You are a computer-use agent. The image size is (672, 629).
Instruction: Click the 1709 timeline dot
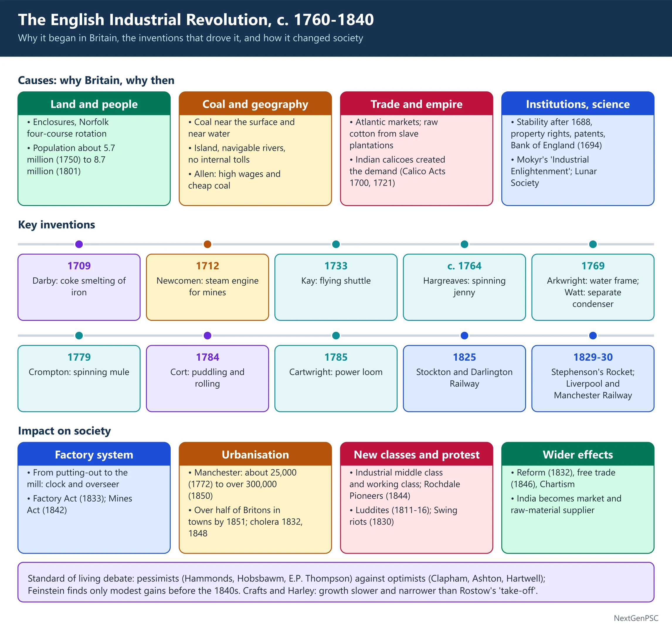pos(79,244)
